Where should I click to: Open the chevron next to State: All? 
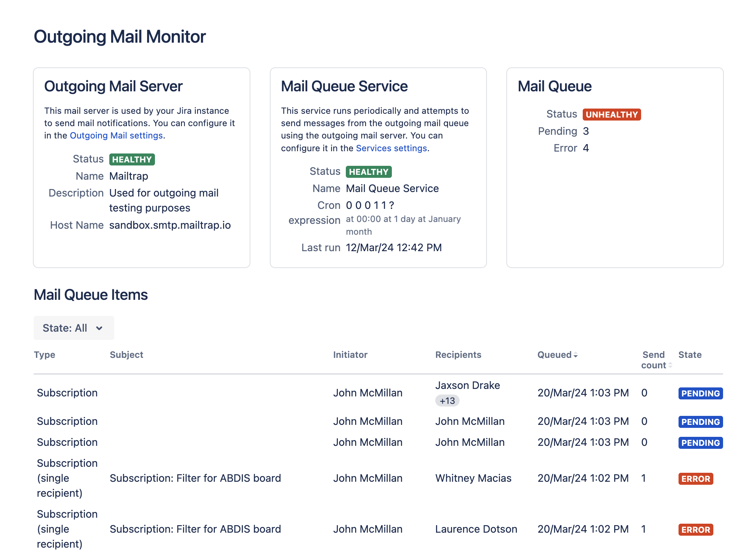tap(100, 328)
